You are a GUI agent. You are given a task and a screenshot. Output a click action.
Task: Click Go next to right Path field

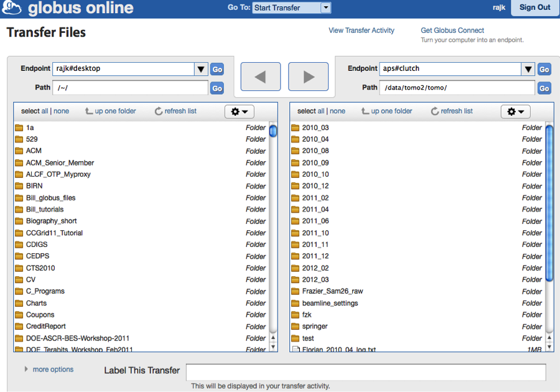pyautogui.click(x=544, y=88)
